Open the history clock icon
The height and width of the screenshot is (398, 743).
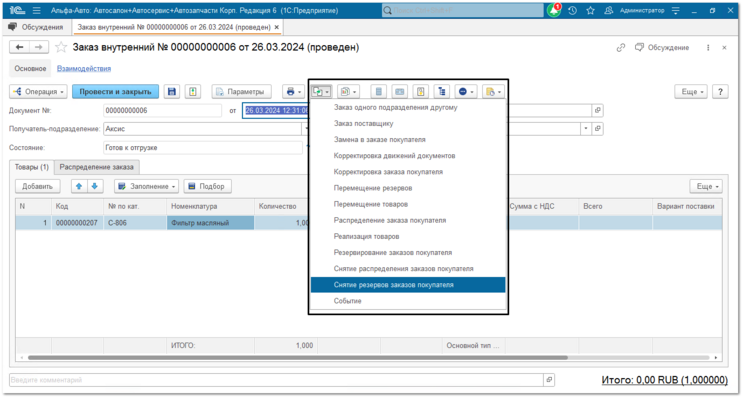(572, 10)
